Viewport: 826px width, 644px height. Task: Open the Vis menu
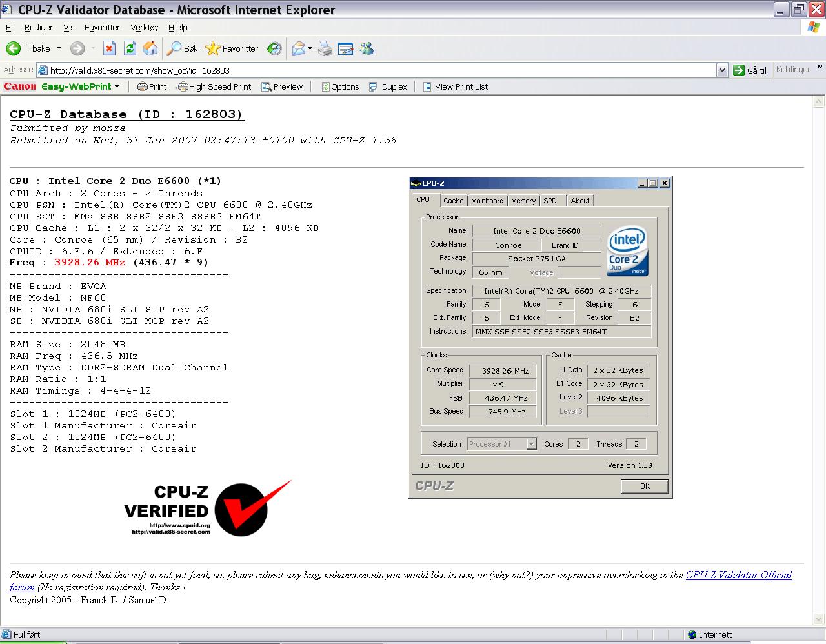pyautogui.click(x=69, y=28)
